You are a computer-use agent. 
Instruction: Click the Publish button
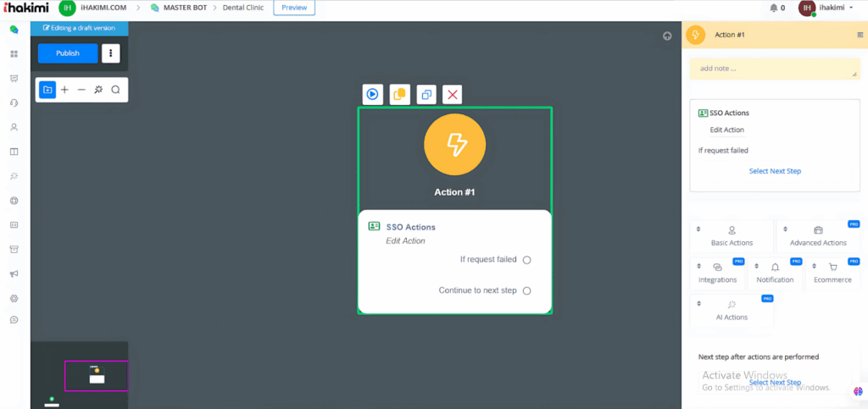tap(68, 53)
